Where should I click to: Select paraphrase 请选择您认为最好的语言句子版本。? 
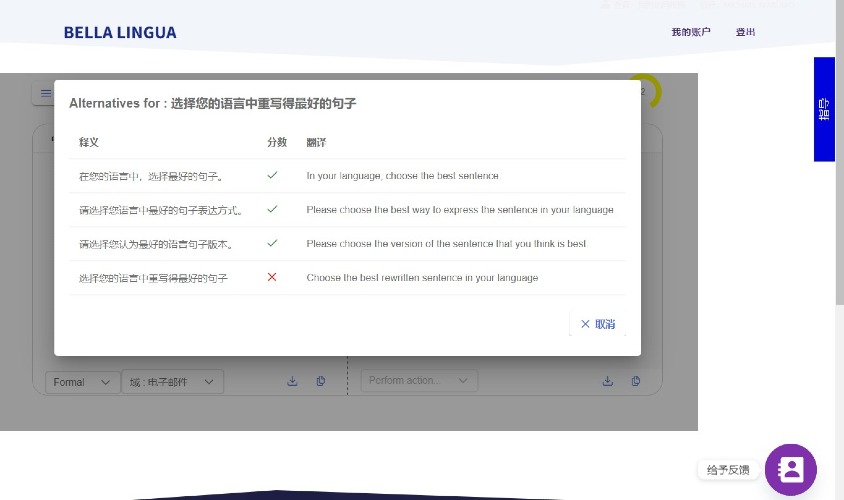157,244
